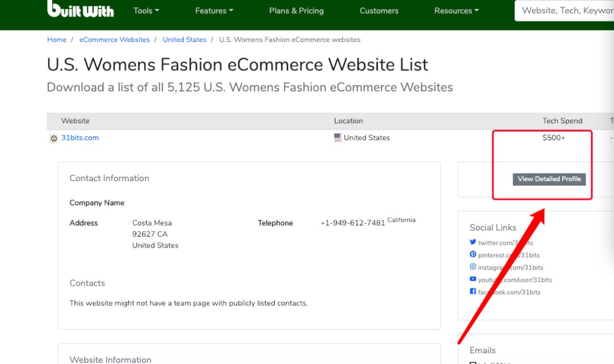Click the Social Links heading
Screen dimensions: 614x364
(x=492, y=228)
